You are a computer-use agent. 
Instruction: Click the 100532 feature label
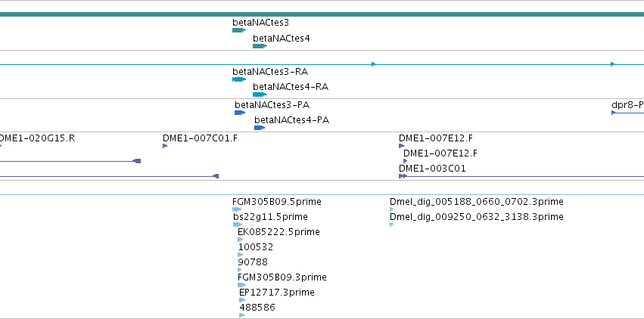click(256, 247)
